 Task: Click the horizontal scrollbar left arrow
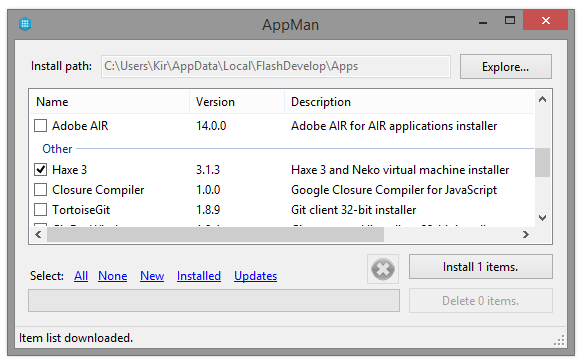(x=38, y=235)
